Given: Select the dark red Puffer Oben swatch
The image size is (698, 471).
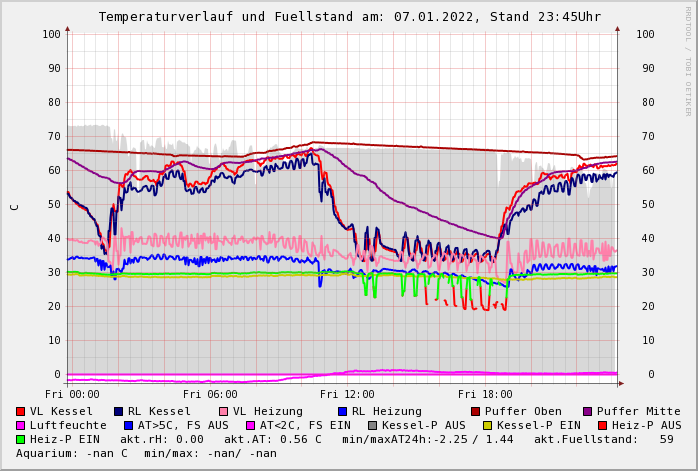Looking at the screenshot, I should (x=475, y=411).
